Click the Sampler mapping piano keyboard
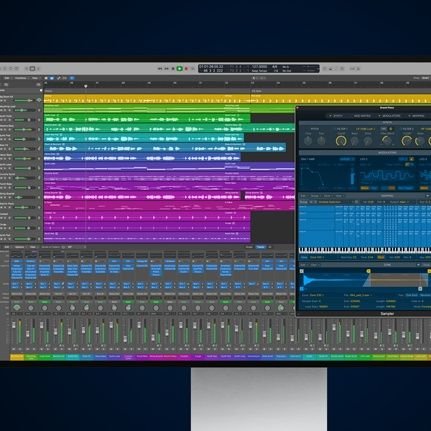The image size is (431, 431). [365, 250]
